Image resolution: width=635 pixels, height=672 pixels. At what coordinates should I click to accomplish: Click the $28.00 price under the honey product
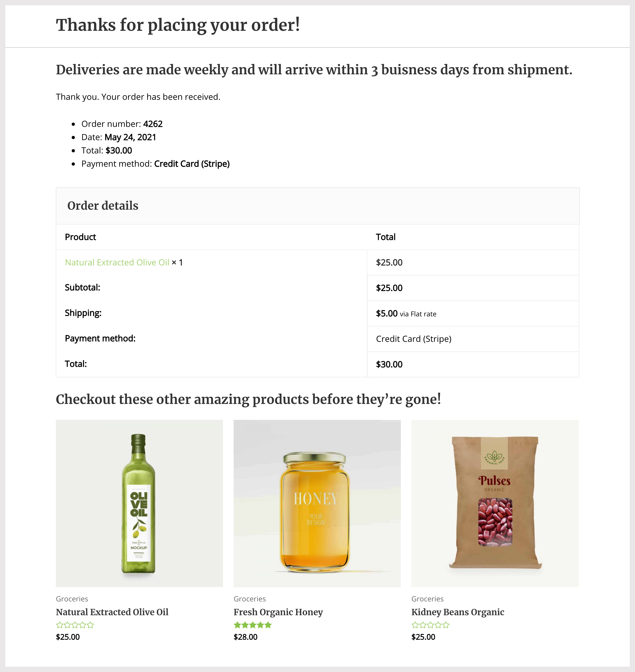point(245,637)
